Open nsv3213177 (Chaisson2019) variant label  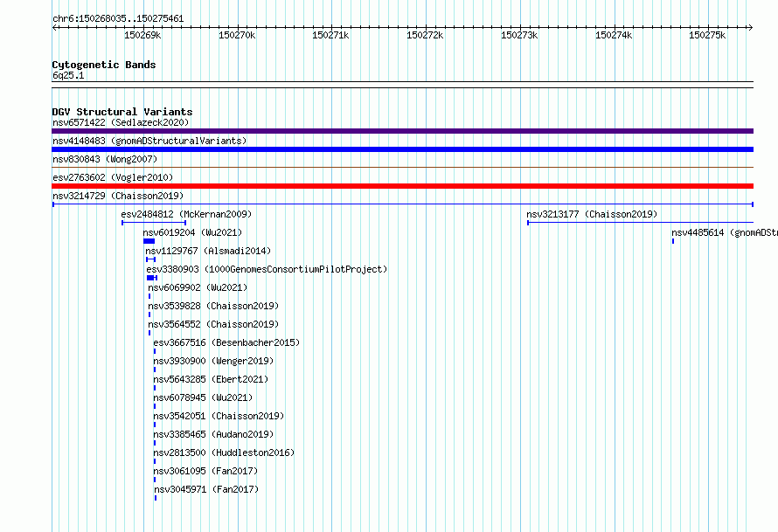click(592, 214)
